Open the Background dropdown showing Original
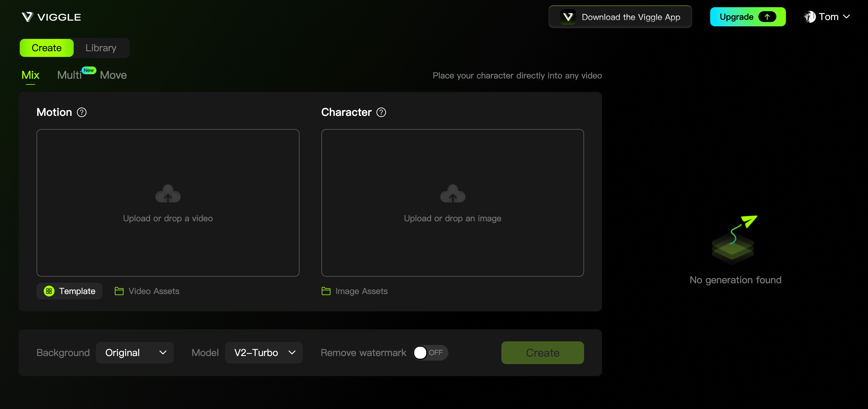 tap(134, 352)
